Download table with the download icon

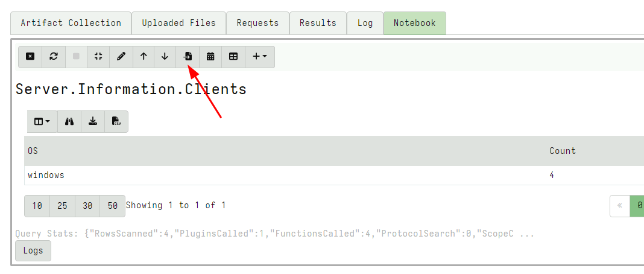click(x=93, y=121)
